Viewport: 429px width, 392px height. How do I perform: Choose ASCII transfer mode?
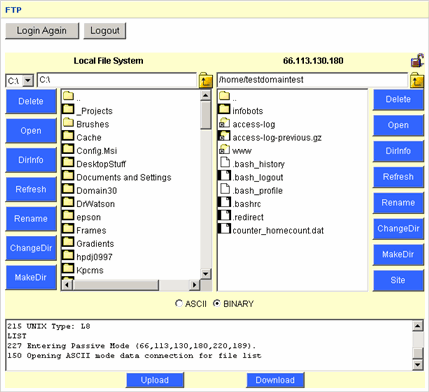coord(179,303)
